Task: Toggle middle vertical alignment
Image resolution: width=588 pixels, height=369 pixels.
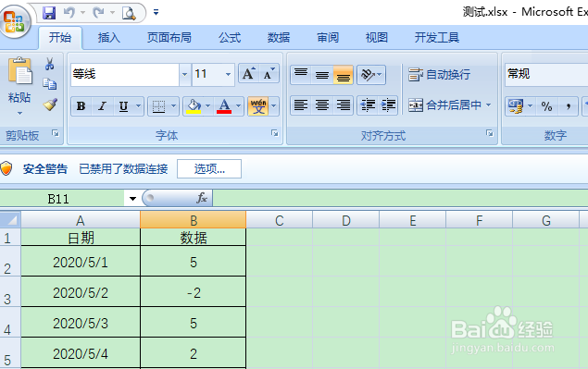Action: [321, 75]
